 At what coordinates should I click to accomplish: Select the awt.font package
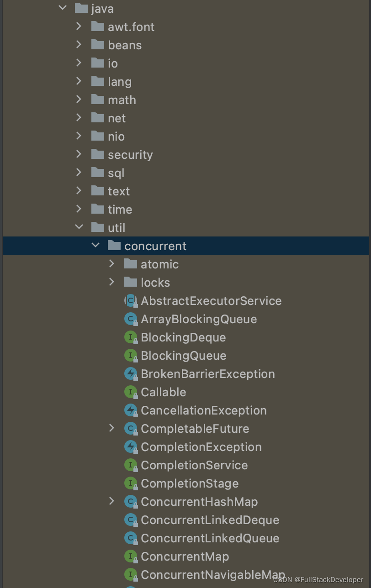131,27
